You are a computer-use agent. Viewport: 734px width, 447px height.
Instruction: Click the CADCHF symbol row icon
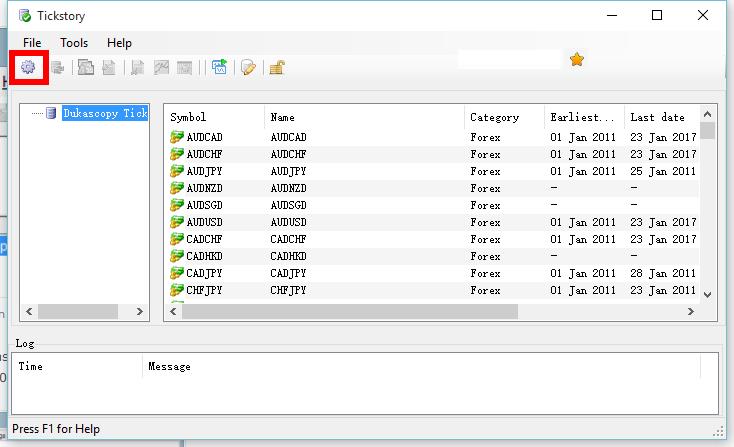tap(176, 239)
